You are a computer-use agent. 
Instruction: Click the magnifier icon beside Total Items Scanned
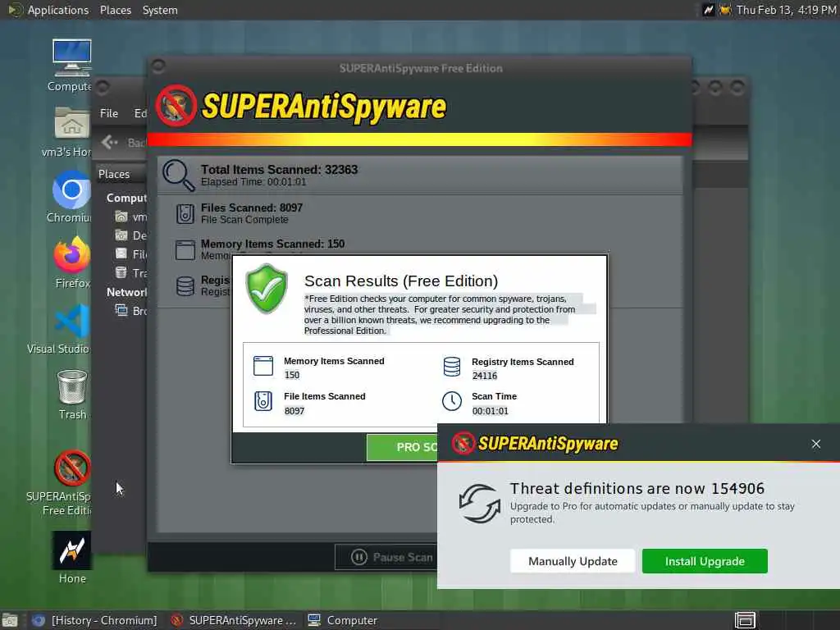pos(178,176)
